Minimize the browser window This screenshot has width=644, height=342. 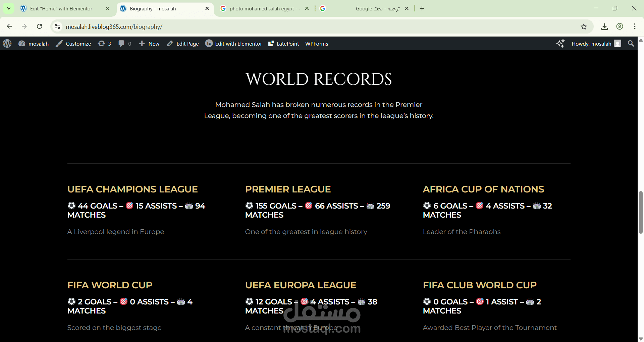(596, 8)
